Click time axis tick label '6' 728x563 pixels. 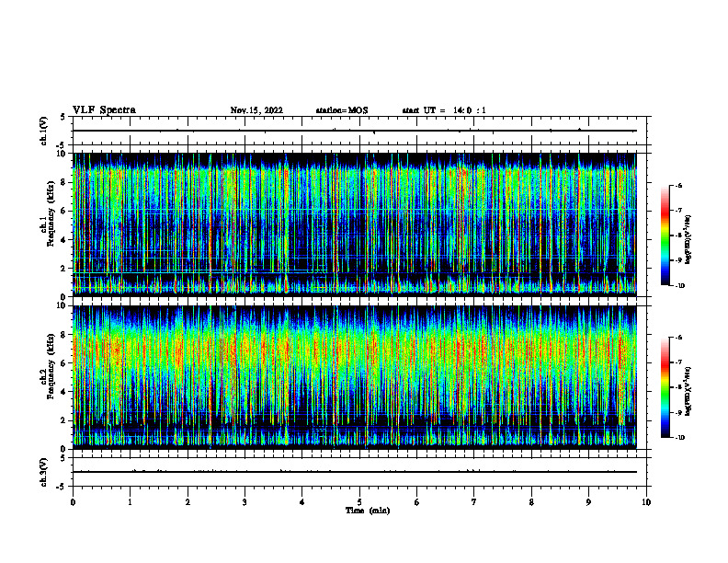[417, 502]
